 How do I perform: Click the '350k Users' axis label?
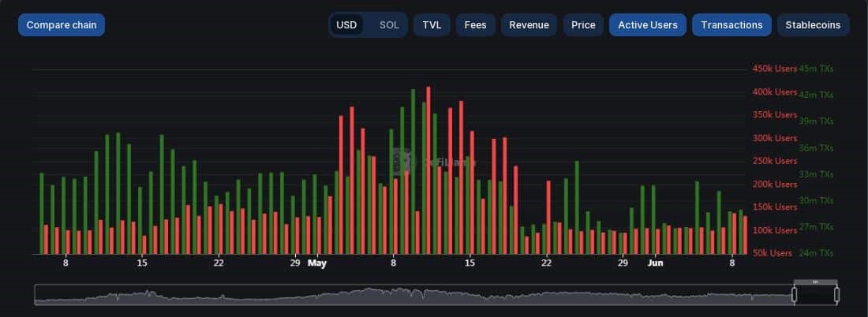pyautogui.click(x=774, y=114)
